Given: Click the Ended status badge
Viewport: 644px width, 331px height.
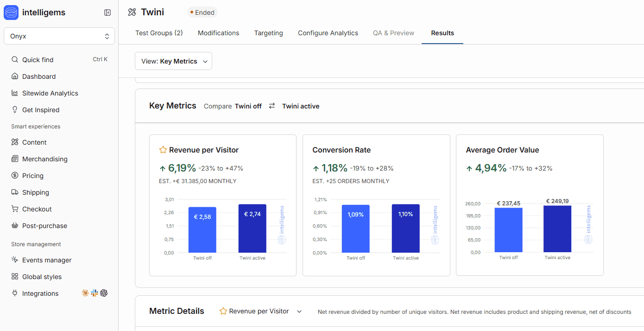Looking at the screenshot, I should click(202, 13).
